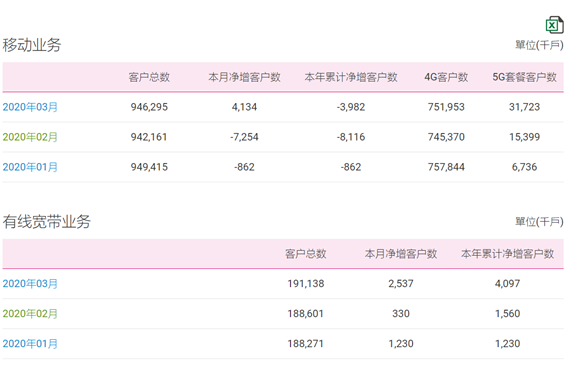Select the value 946,295
This screenshot has width=584, height=365.
149,107
